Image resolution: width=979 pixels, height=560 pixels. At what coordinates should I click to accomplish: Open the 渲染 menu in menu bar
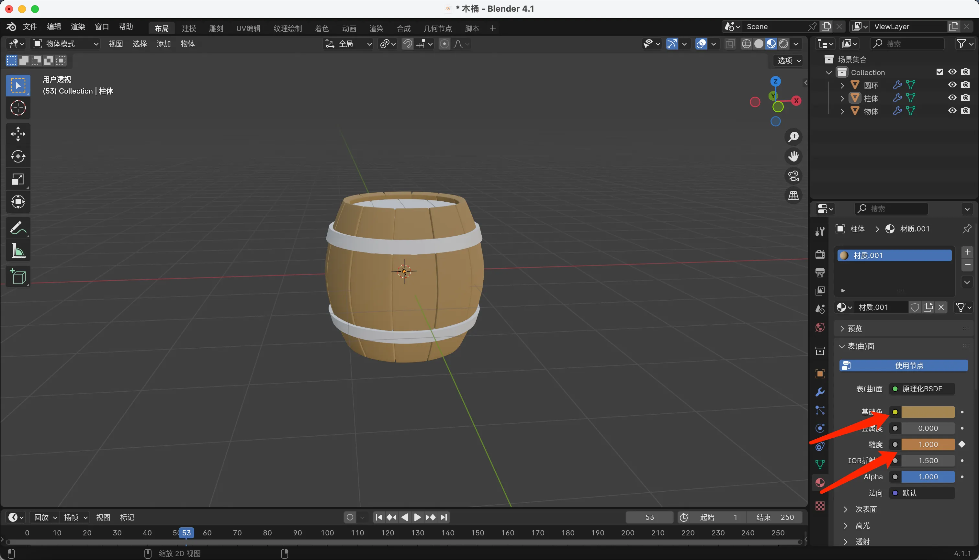click(78, 27)
